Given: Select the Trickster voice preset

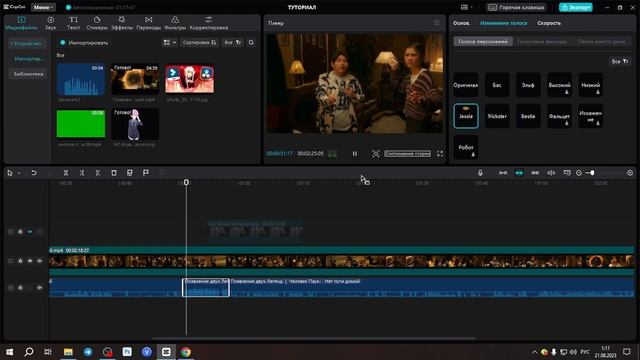Looking at the screenshot, I should pyautogui.click(x=497, y=116).
